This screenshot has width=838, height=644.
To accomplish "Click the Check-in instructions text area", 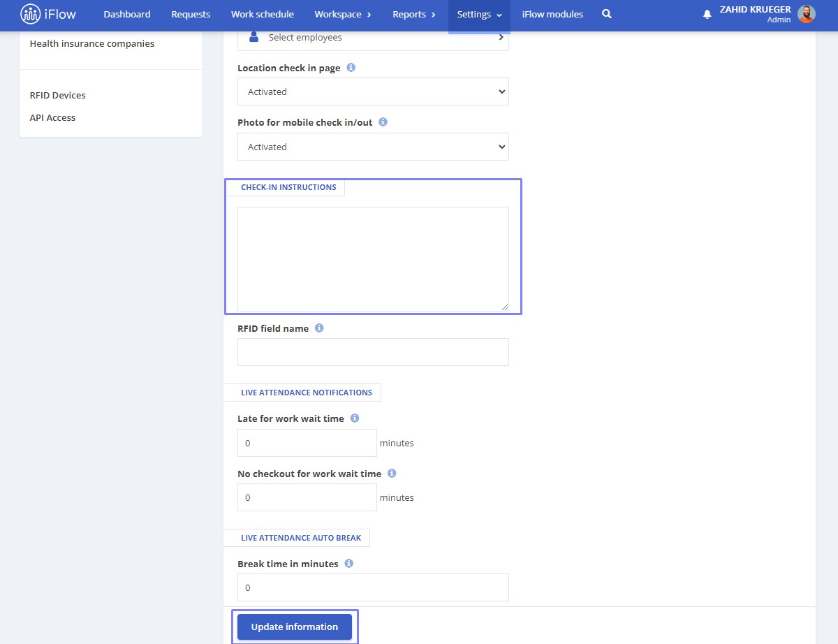I will coord(373,259).
